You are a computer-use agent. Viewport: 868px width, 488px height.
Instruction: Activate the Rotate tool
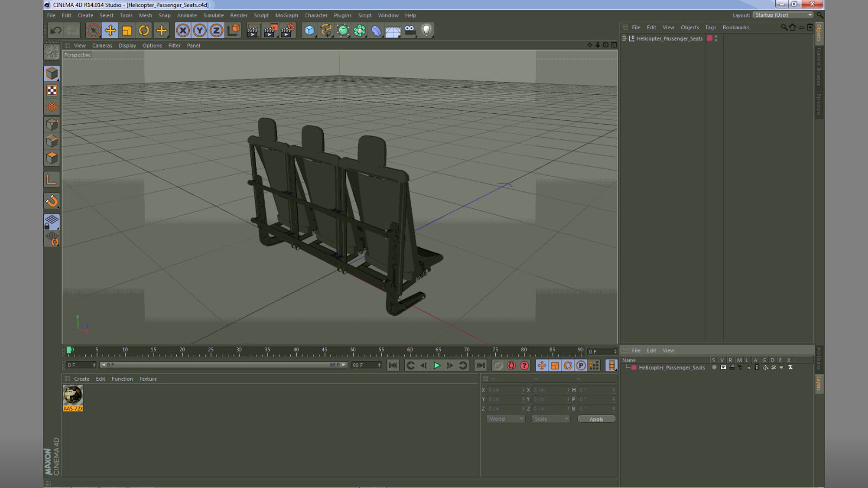coord(144,30)
